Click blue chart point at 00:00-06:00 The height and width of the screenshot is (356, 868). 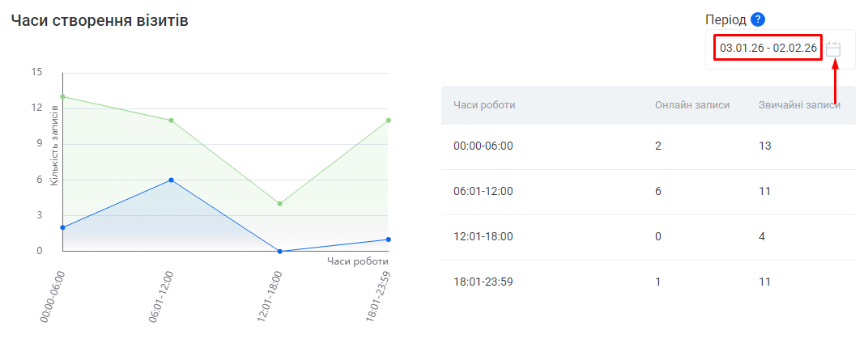pos(62,227)
